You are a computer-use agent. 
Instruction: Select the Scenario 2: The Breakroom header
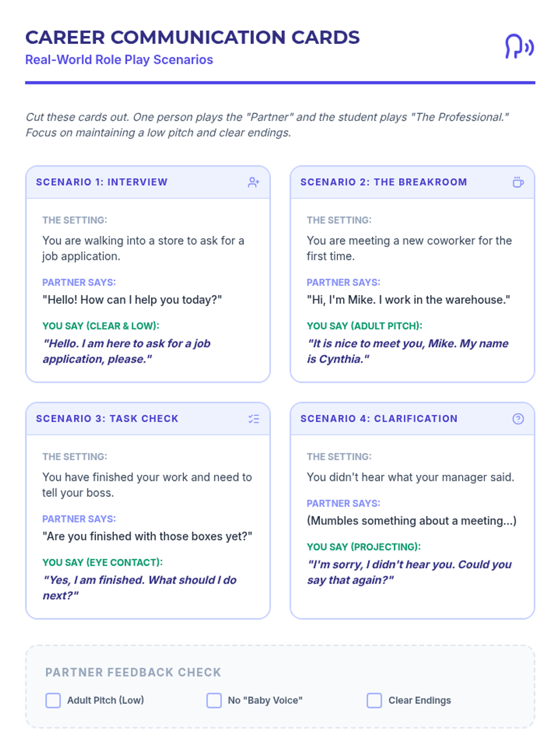pos(384,182)
